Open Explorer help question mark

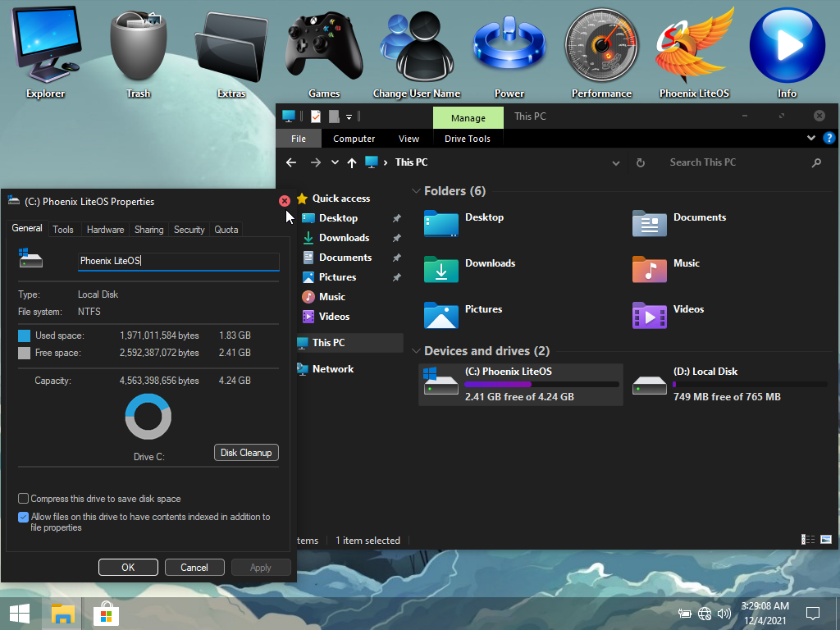[x=829, y=138]
